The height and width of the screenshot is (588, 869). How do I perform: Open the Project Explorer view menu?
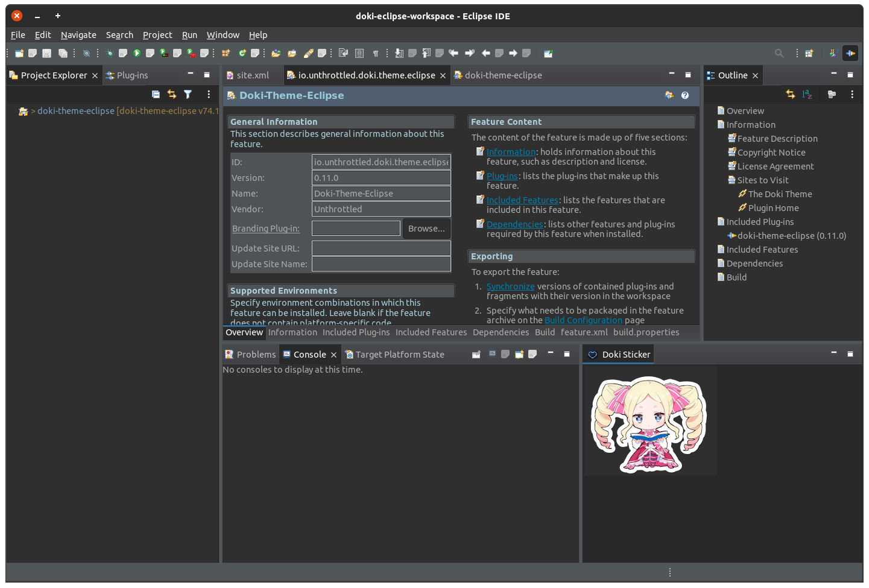click(209, 95)
